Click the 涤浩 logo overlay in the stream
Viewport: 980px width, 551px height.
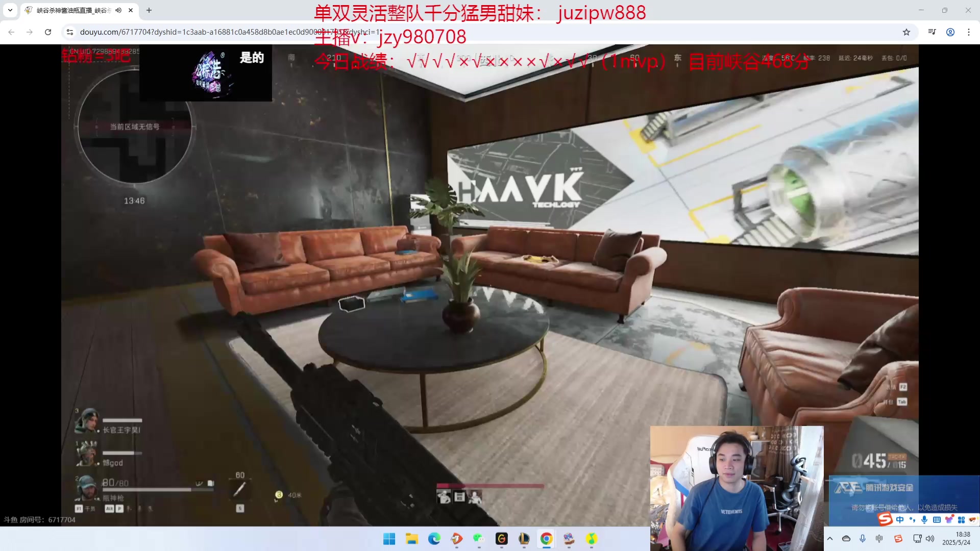206,73
